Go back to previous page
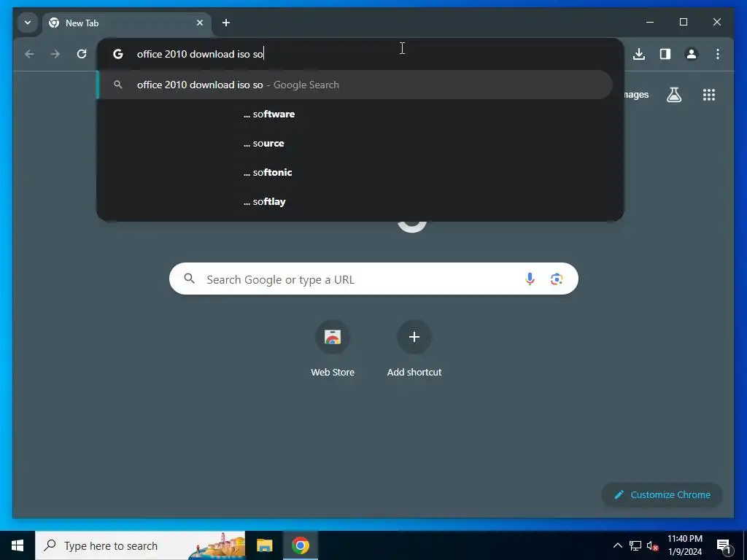This screenshot has height=560, width=747. tap(29, 54)
